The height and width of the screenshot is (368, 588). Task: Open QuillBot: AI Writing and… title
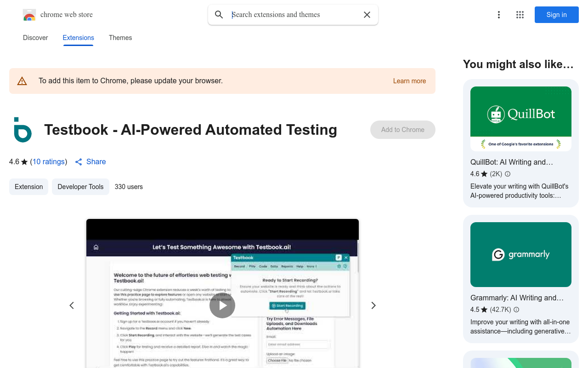[512, 162]
